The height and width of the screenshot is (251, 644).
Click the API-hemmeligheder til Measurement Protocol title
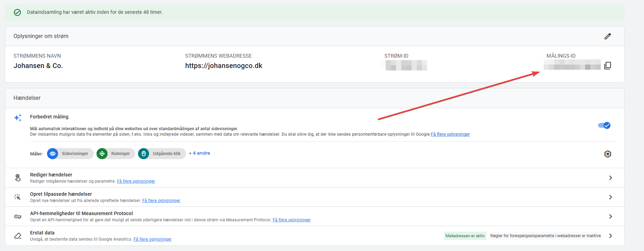pos(81,213)
